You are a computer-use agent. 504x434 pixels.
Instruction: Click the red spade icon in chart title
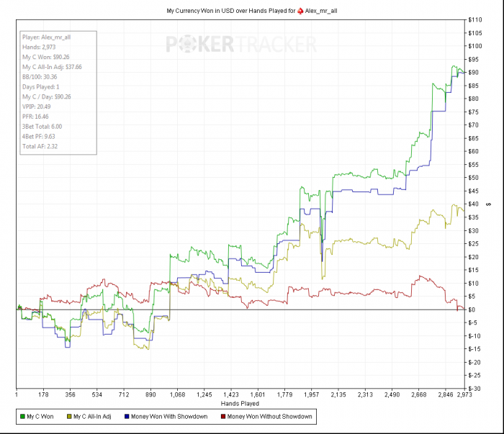(300, 11)
